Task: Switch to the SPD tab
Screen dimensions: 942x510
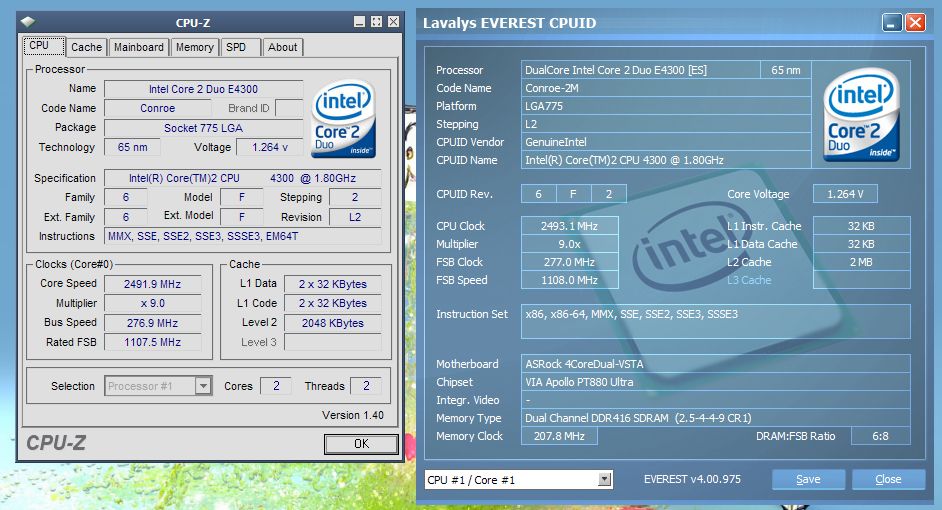Action: pos(240,47)
